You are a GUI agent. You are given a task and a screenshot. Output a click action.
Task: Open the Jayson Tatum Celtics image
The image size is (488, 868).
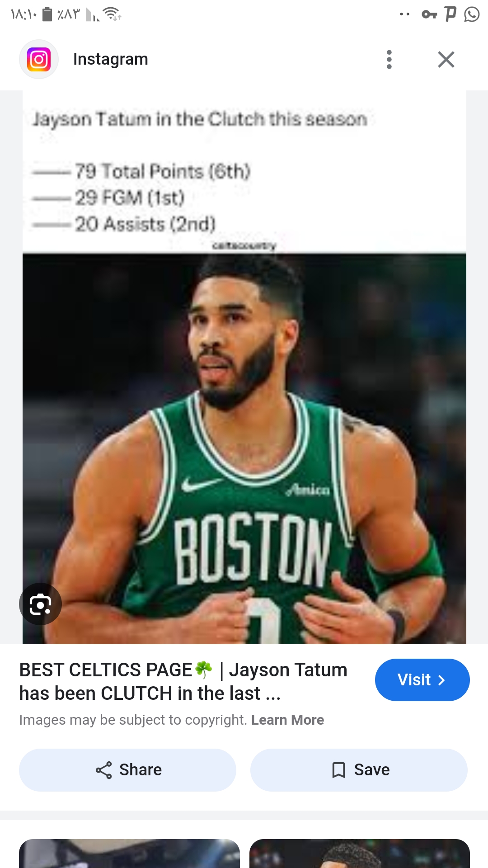[244, 367]
